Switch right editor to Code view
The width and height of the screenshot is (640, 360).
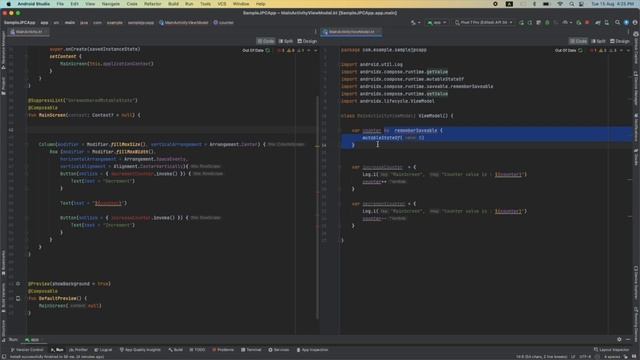click(578, 41)
